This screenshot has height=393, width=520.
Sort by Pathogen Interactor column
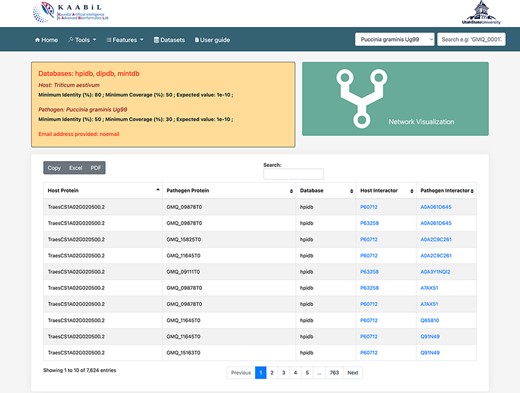(x=446, y=191)
